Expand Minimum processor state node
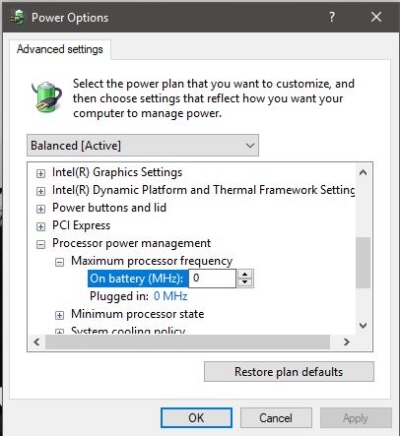Viewport: 400px width, 436px height. coord(59,315)
